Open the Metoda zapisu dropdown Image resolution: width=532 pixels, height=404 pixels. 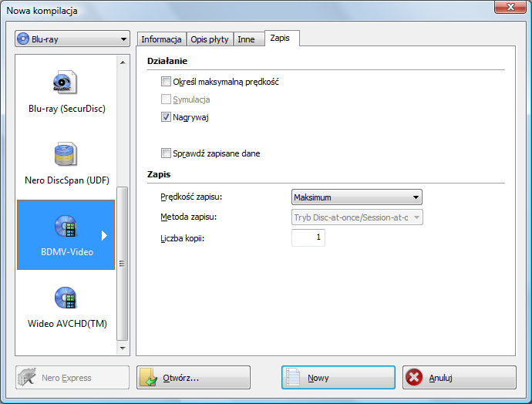click(x=357, y=217)
